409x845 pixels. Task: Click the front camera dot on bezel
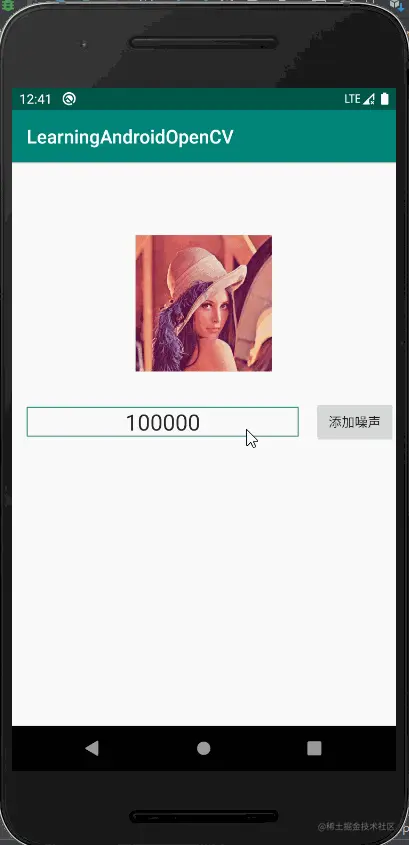(85, 45)
